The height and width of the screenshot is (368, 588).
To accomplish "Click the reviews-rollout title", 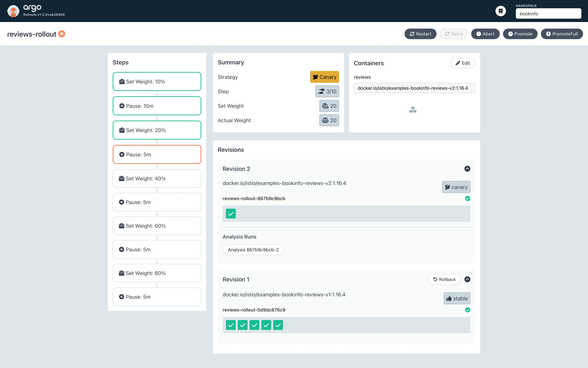I will pos(32,34).
